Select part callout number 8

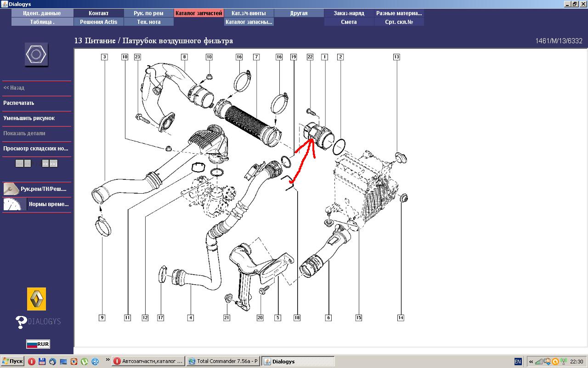pyautogui.click(x=184, y=57)
